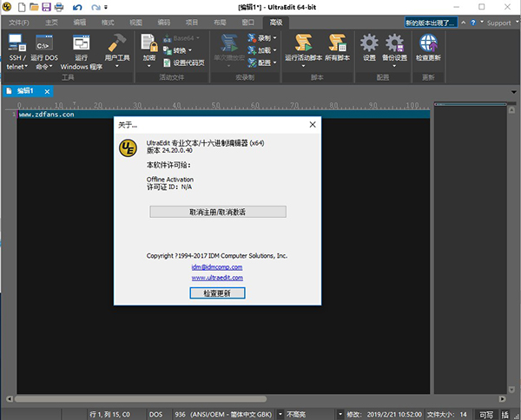Click the Print icon in title bar
The height and width of the screenshot is (420, 521).
[x=59, y=7]
